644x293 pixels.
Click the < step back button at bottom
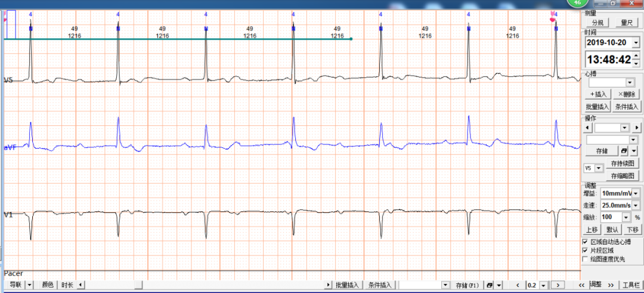(x=518, y=285)
